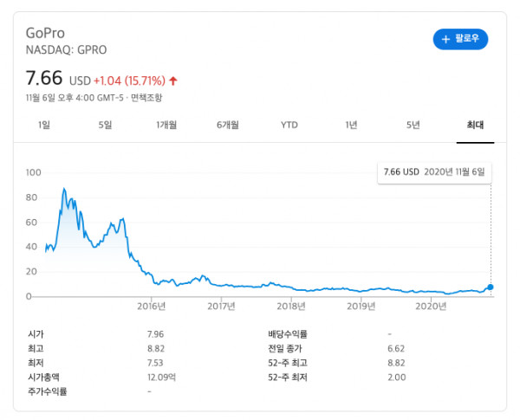Click the blue end-point dot on chart
520x420 pixels.
tap(491, 287)
